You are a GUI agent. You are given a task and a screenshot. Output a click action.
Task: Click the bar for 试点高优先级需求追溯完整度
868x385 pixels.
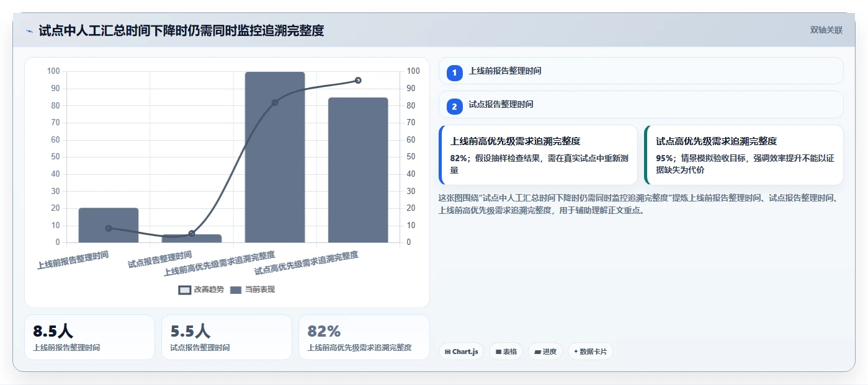(x=358, y=170)
